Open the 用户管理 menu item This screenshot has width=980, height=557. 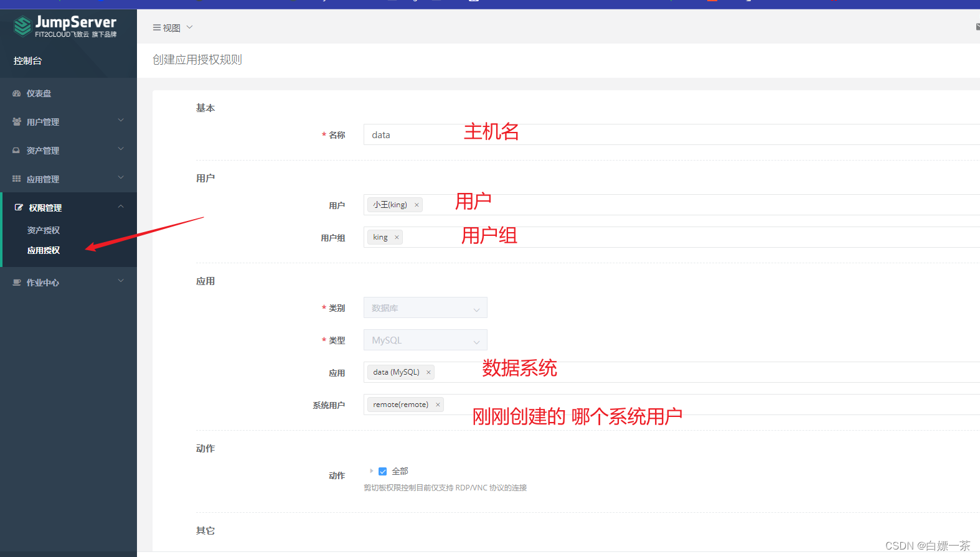point(68,122)
